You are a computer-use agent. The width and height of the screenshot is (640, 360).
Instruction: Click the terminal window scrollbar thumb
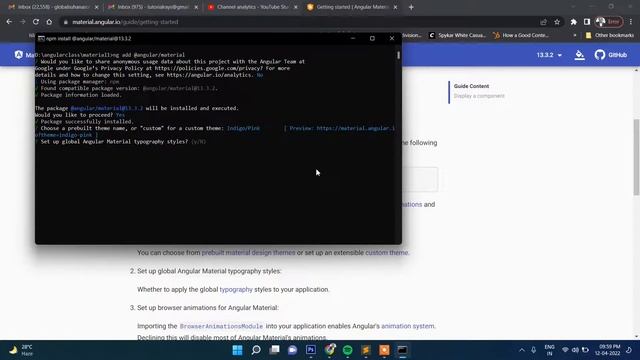[398, 55]
